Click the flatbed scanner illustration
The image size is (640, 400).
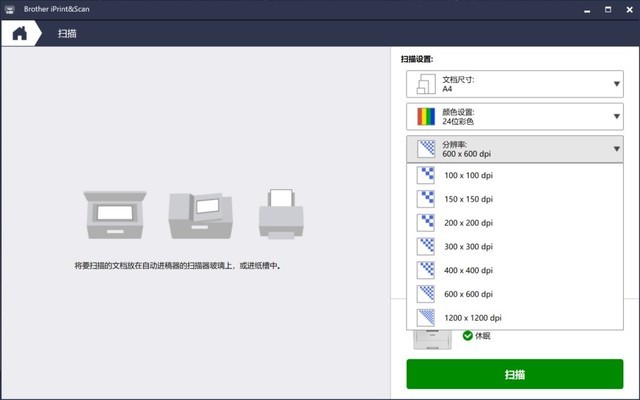(x=115, y=215)
